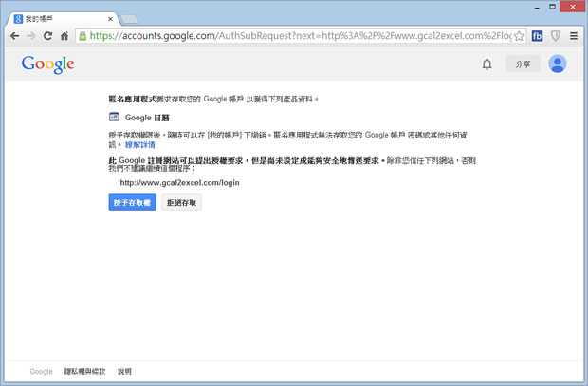Viewport: 588px width, 386px height.
Task: Click the Google Calendar icon
Action: (114, 117)
